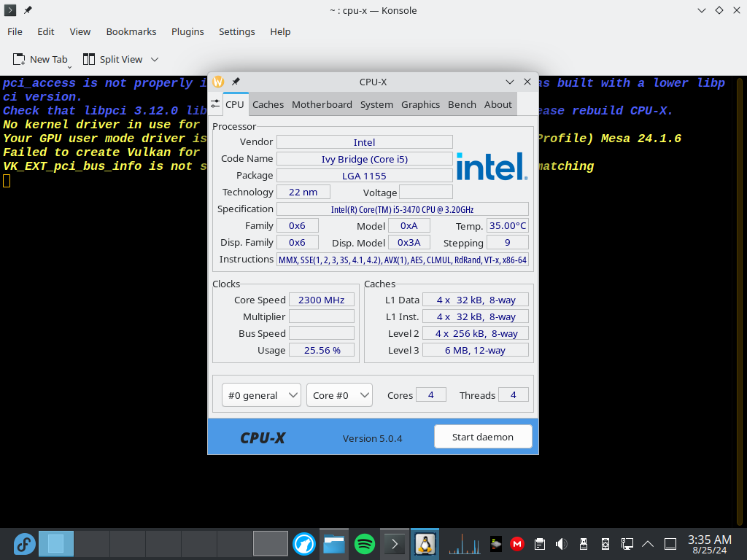
Task: Switch to the Motherboard tab
Action: coord(322,104)
